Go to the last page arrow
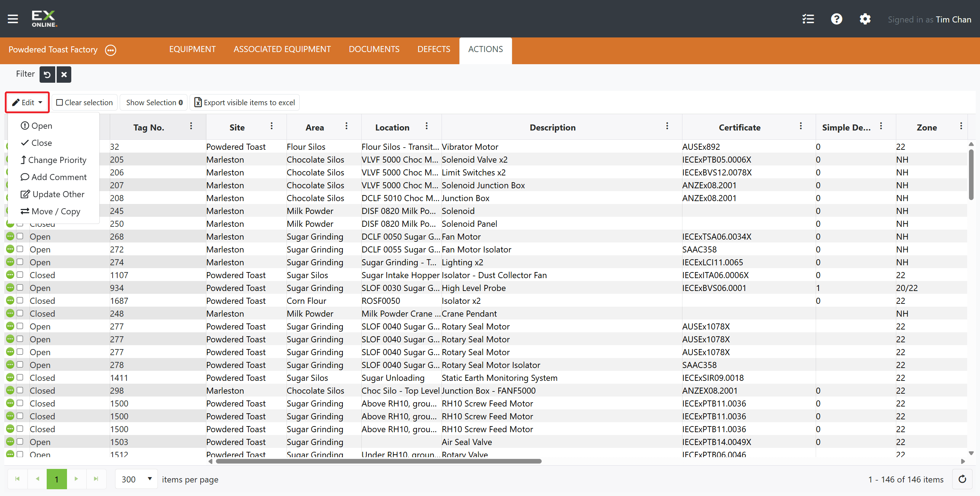The image size is (980, 496). 96,479
